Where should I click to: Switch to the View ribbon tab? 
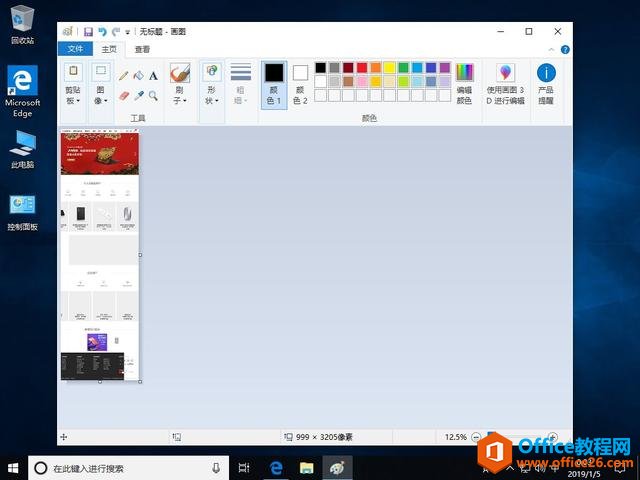pyautogui.click(x=143, y=49)
